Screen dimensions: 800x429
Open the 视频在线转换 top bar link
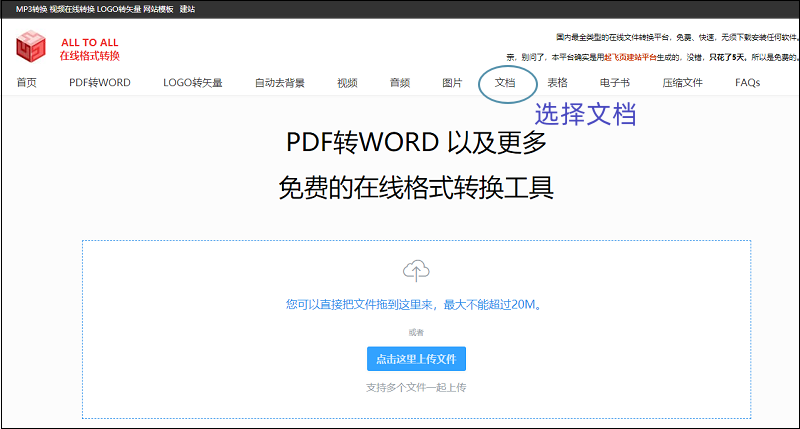click(72, 9)
